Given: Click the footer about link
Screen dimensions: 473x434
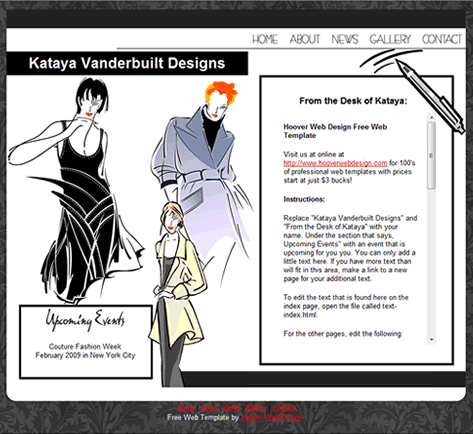Looking at the screenshot, I should (x=209, y=408).
